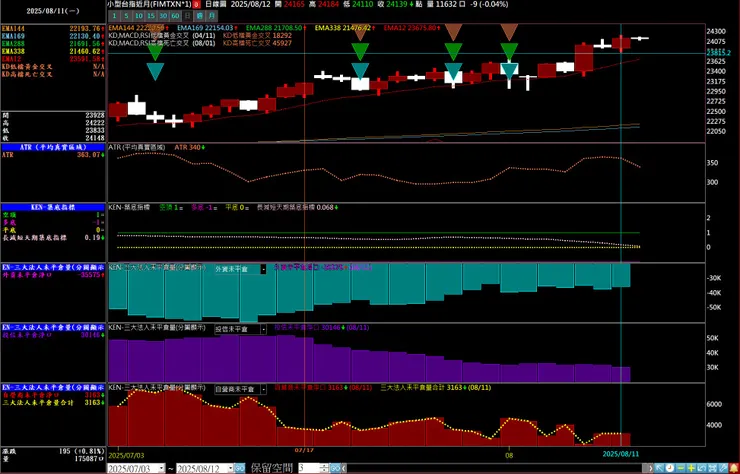Click the EMA288 value row in left panel
The image size is (740, 474).
point(53,44)
